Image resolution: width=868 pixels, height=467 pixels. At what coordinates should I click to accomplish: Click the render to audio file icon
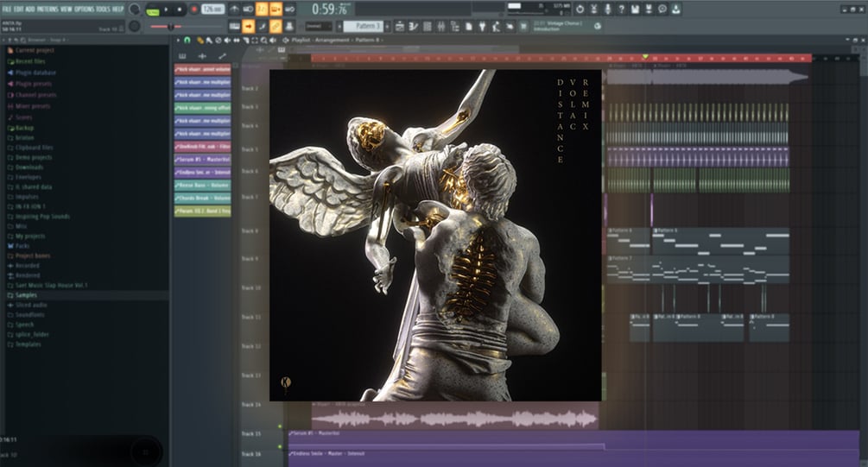(x=649, y=9)
